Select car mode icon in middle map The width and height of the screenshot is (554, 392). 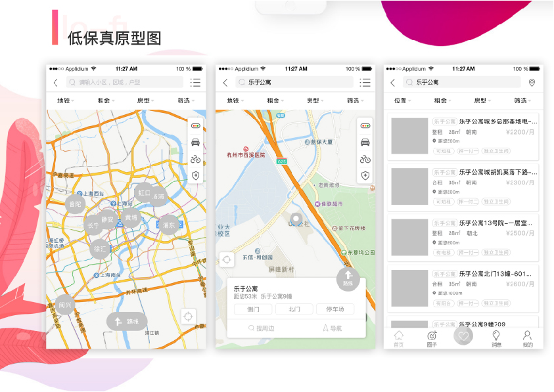[365, 142]
